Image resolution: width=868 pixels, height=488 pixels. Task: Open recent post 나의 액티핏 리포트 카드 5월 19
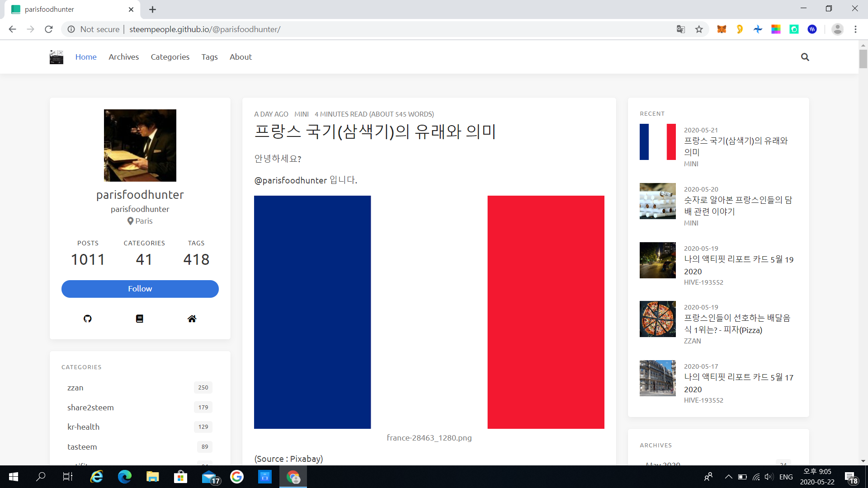tap(739, 265)
